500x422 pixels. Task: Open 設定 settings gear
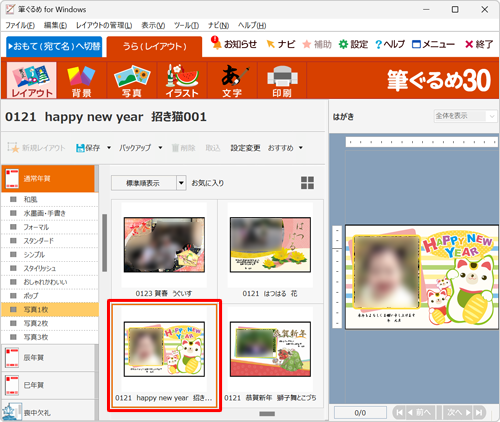click(353, 44)
